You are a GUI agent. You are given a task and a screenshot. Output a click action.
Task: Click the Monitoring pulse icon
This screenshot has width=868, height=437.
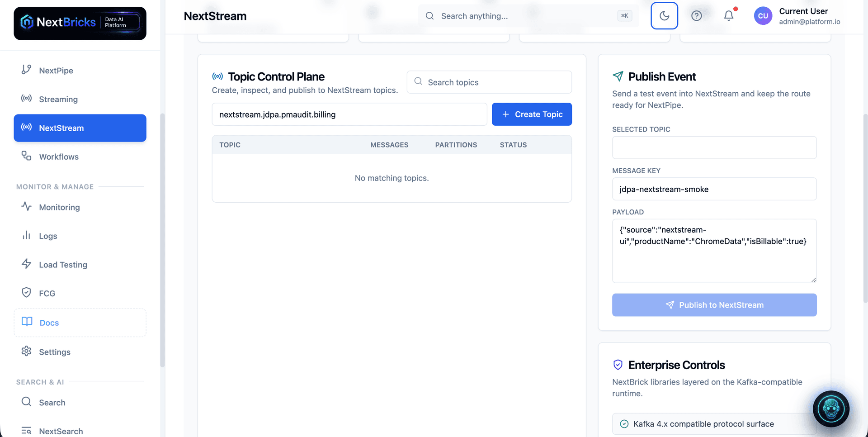26,206
